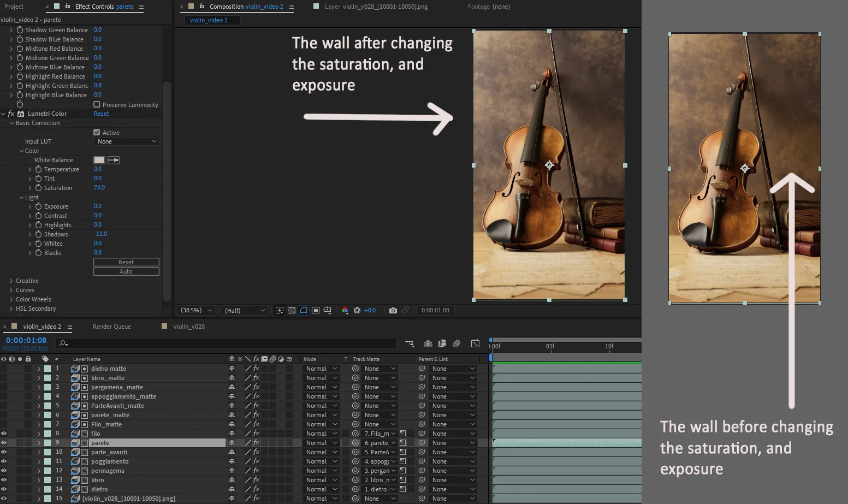848x504 pixels.
Task: Open Composition panel menu icon
Action: (x=291, y=7)
